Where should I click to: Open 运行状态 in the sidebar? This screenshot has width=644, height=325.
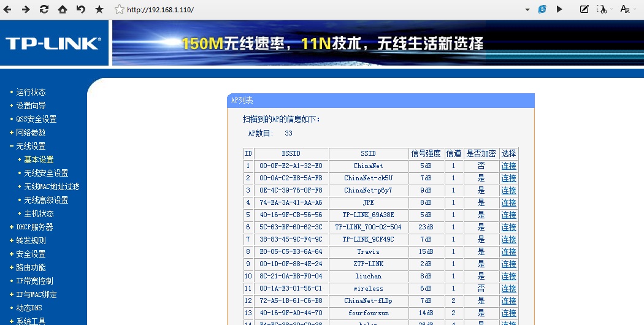31,93
